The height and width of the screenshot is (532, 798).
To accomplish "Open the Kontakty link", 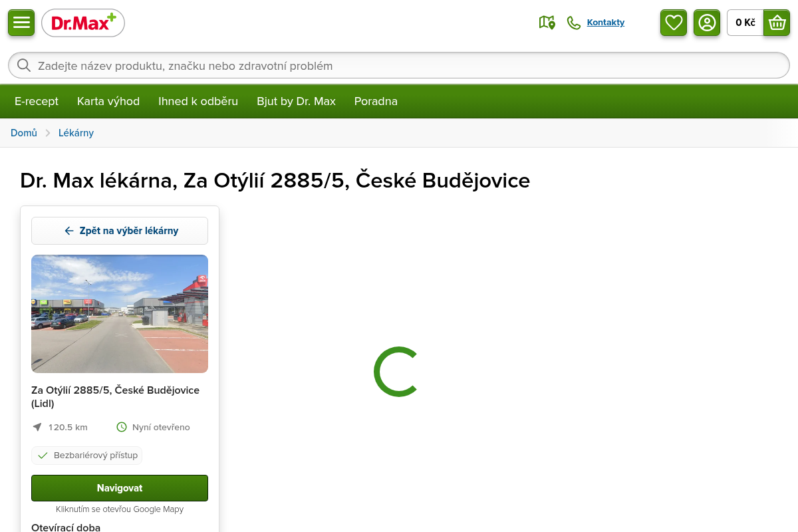I will coord(606,23).
